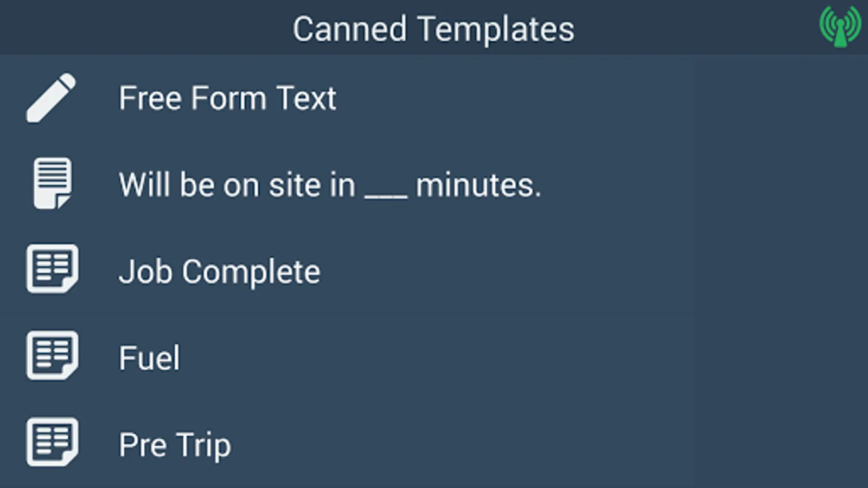The image size is (868, 488).
Task: Click the form icon next to Job Complete
Action: [52, 269]
